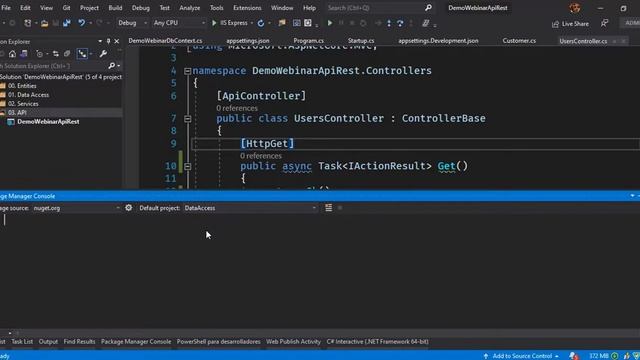Select the 03. API folder
This screenshot has height=360, width=640.
click(x=17, y=113)
